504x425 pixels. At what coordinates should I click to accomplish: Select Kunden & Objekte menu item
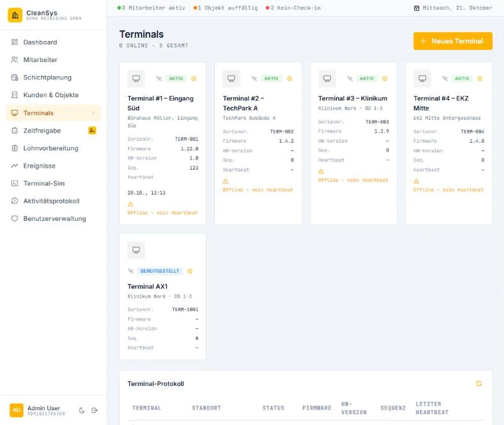point(53,95)
